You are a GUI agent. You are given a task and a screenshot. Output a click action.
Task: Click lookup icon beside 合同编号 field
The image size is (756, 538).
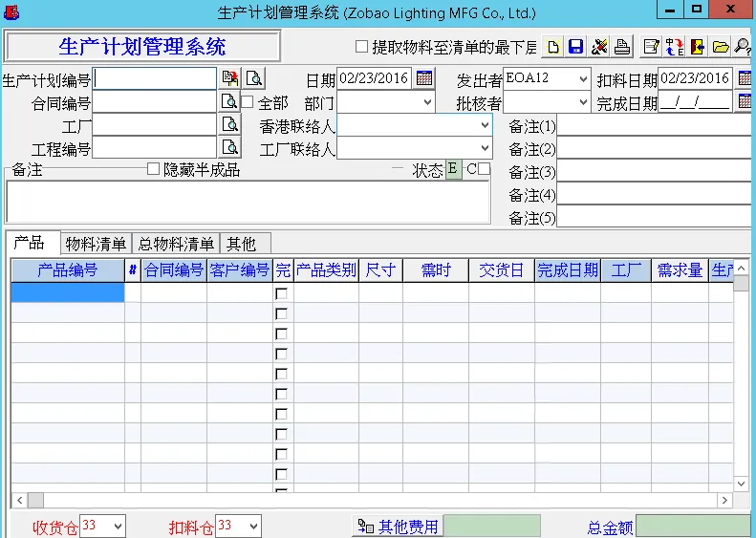pyautogui.click(x=230, y=101)
